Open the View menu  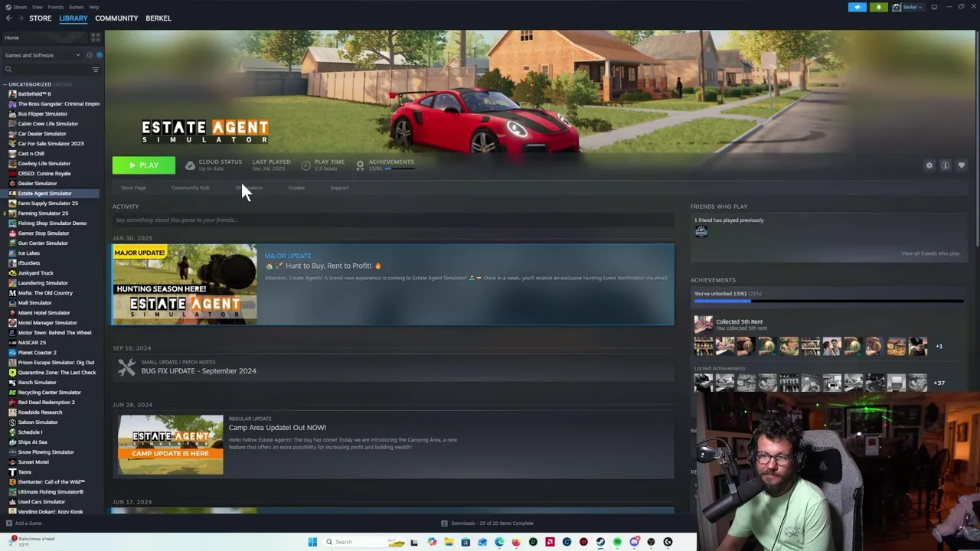pos(37,7)
